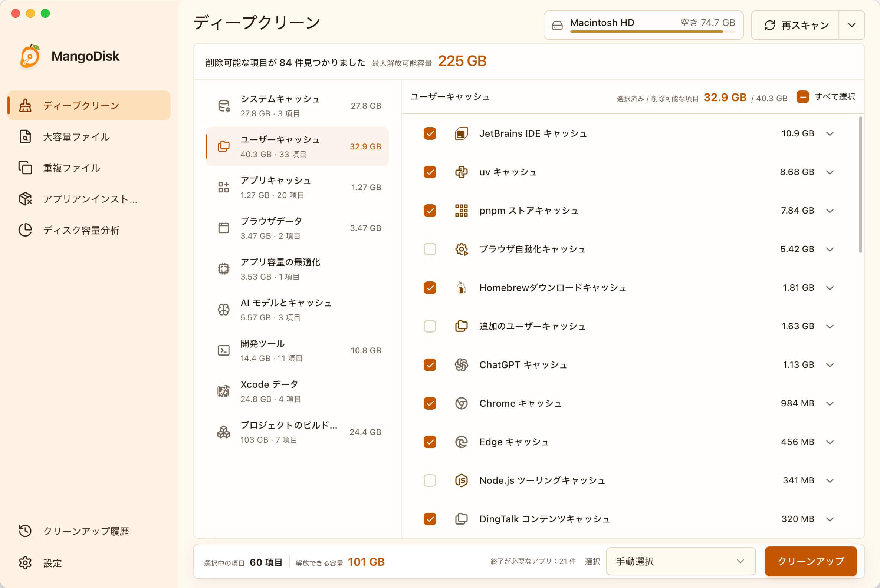Click the DingTalk コンテンツキャッシュ folder icon
Viewport: 880px width, 588px height.
point(461,519)
